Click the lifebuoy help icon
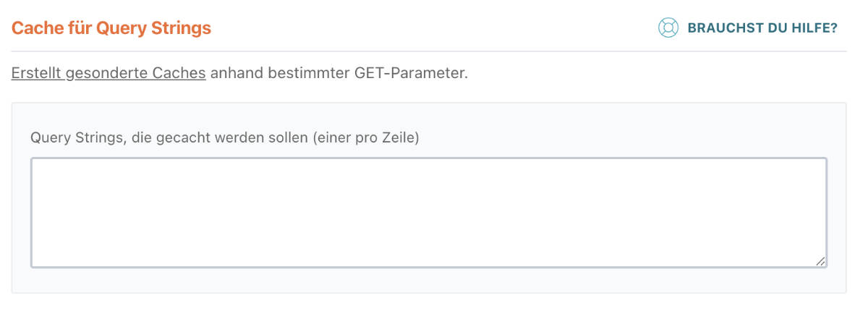The width and height of the screenshot is (868, 316). tap(667, 28)
